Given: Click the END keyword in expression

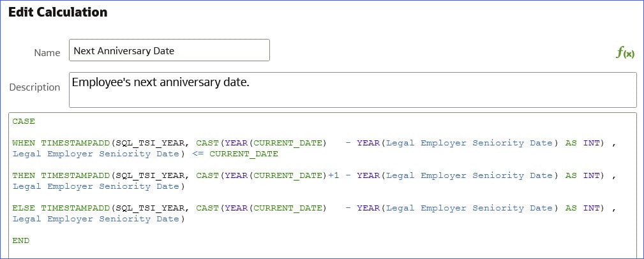Looking at the screenshot, I should [x=20, y=241].
